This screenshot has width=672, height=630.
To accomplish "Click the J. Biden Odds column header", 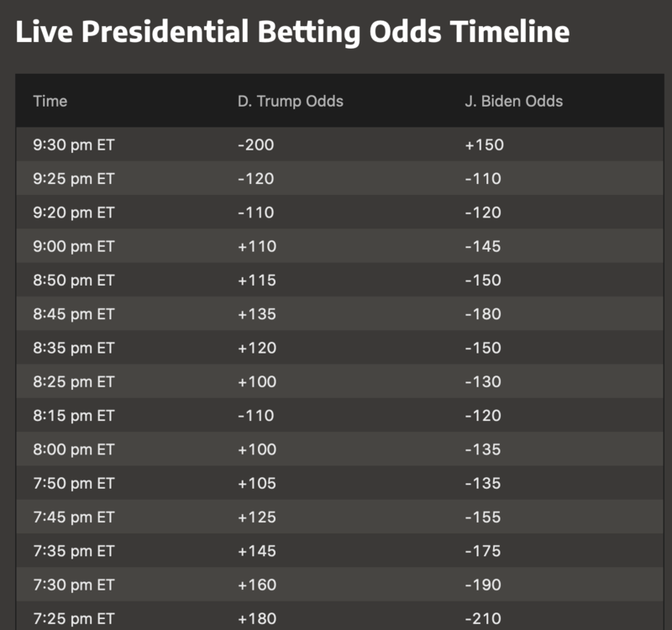I will coord(513,102).
